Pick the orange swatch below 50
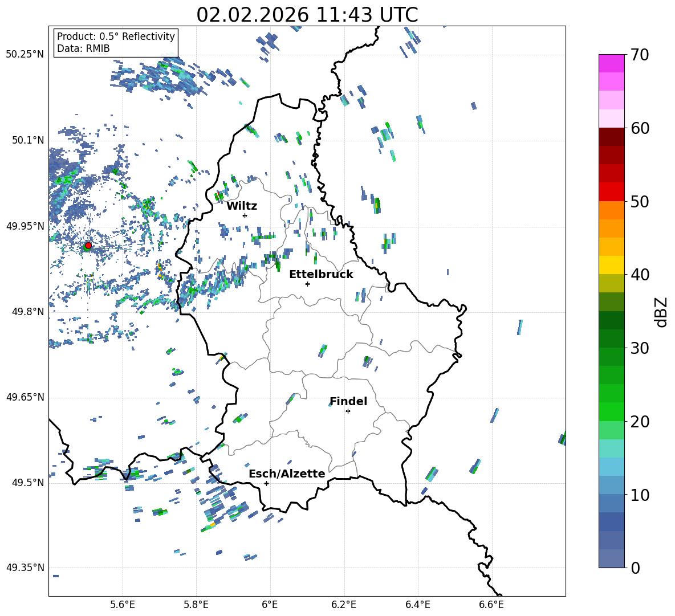This screenshot has width=675, height=616. tap(611, 210)
